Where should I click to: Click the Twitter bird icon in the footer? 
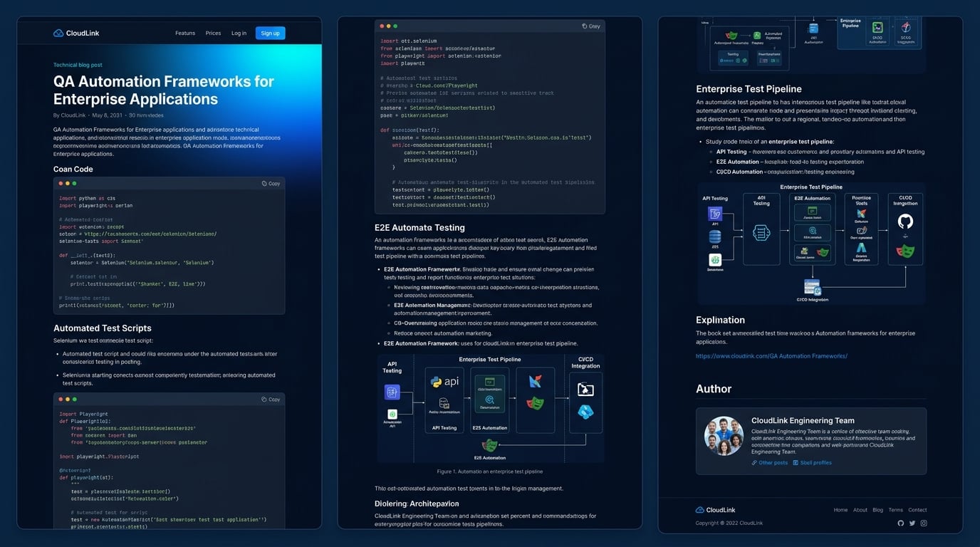pos(912,523)
